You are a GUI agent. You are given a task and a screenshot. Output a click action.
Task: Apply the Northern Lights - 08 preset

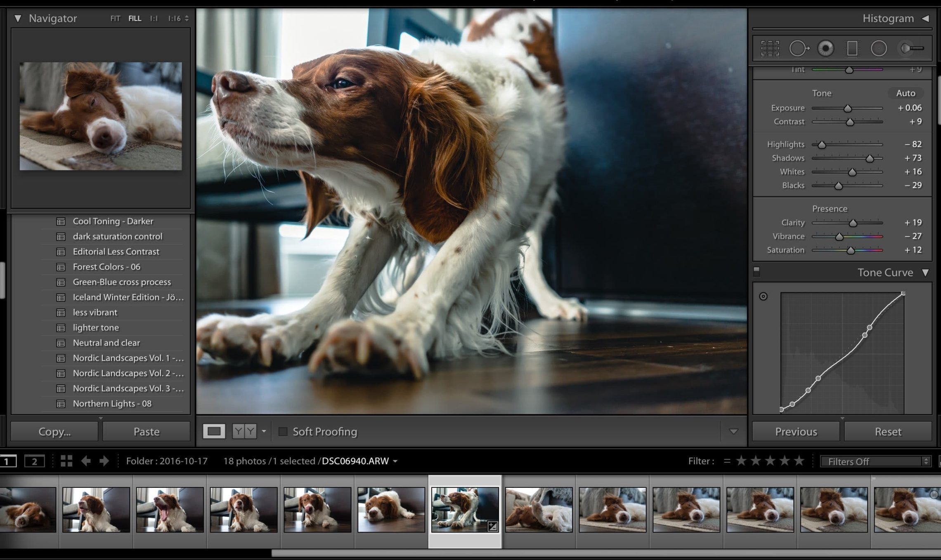point(112,404)
